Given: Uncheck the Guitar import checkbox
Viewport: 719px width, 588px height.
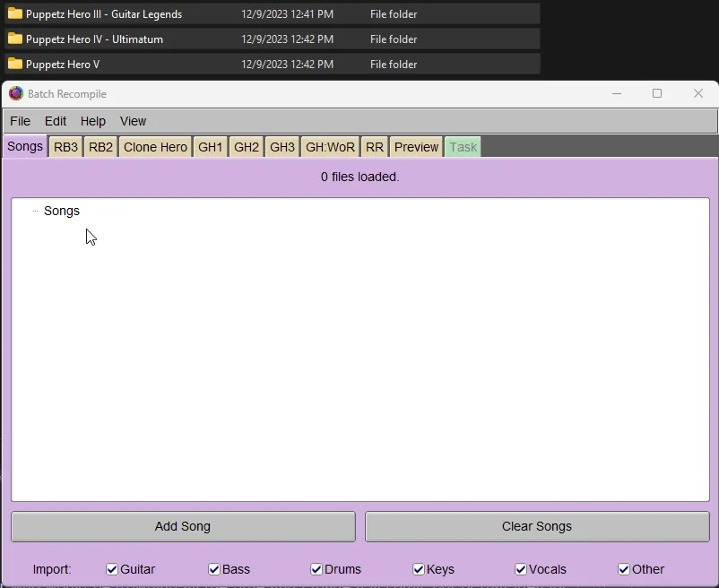Looking at the screenshot, I should point(111,569).
